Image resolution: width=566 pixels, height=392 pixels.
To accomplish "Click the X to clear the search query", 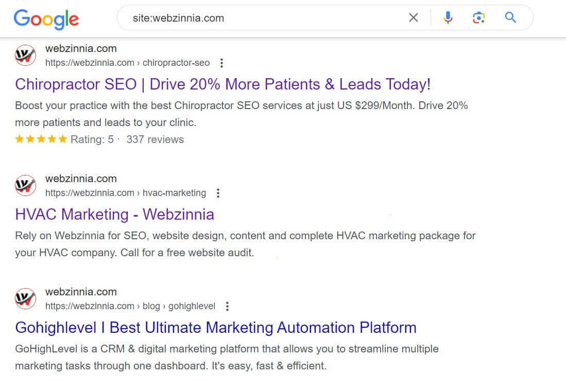I will coord(413,17).
